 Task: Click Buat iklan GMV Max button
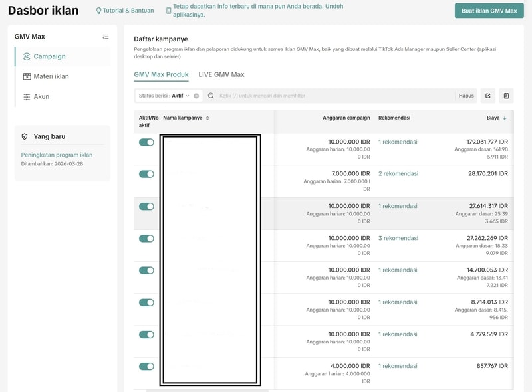tap(489, 11)
